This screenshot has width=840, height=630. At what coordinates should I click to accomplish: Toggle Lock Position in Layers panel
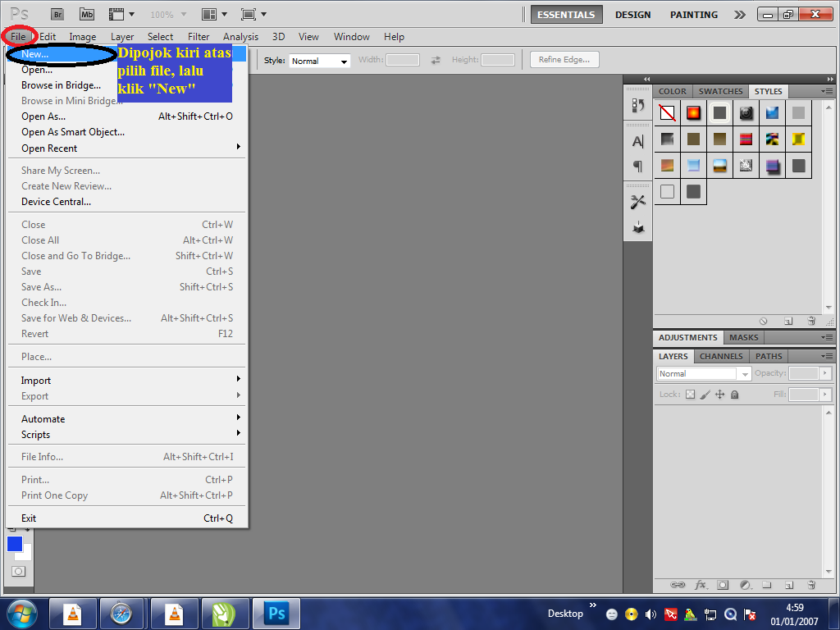pyautogui.click(x=720, y=395)
